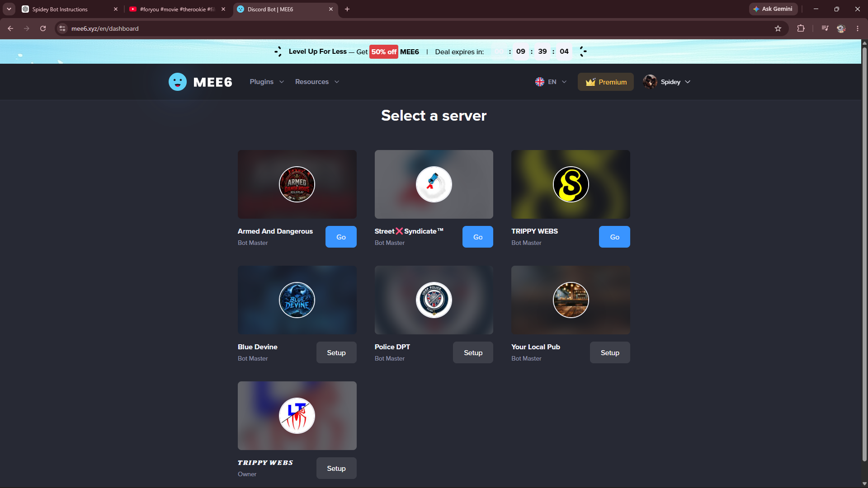This screenshot has height=488, width=868.
Task: Switch to the #foryou #movie YouTube tab
Action: 177,9
